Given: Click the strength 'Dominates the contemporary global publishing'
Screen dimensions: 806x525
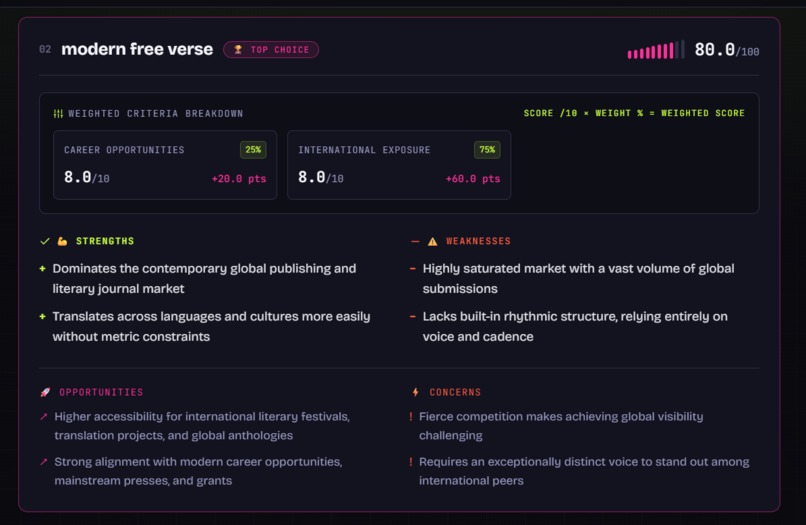Looking at the screenshot, I should pos(204,279).
